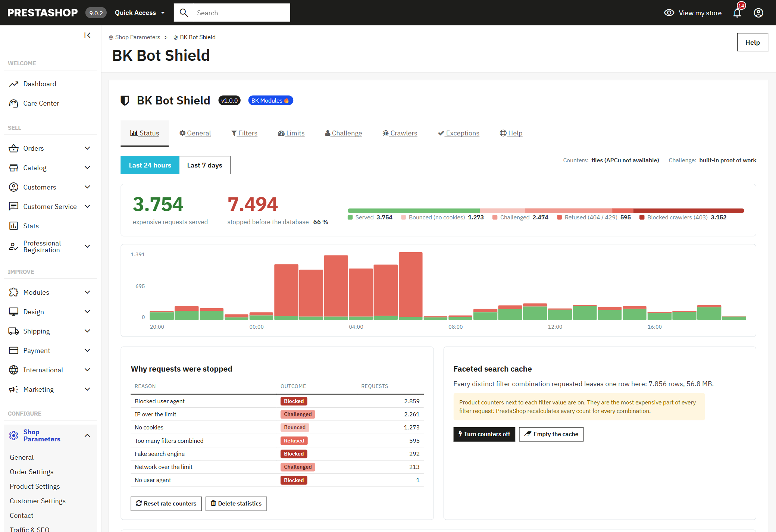Expand the Shipping menu chevron
This screenshot has height=532, width=776.
tap(87, 331)
